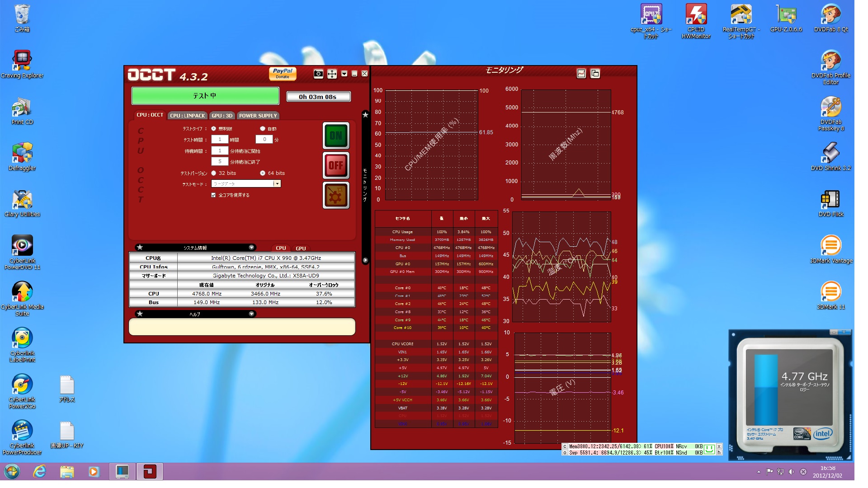This screenshot has height=488, width=868.
Task: Uncheck the 全コアを使用する checkbox
Action: 213,195
